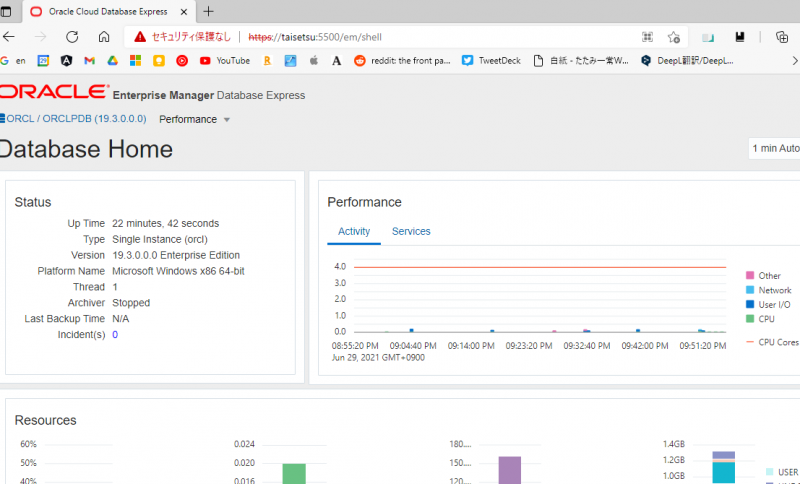
Task: Click the teal extension icon in toolbar
Action: point(708,37)
